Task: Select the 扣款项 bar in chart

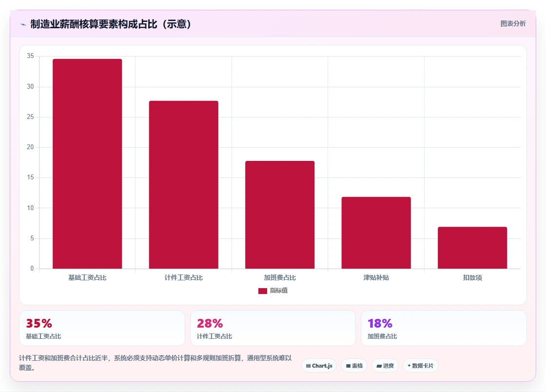Action: 472,248
